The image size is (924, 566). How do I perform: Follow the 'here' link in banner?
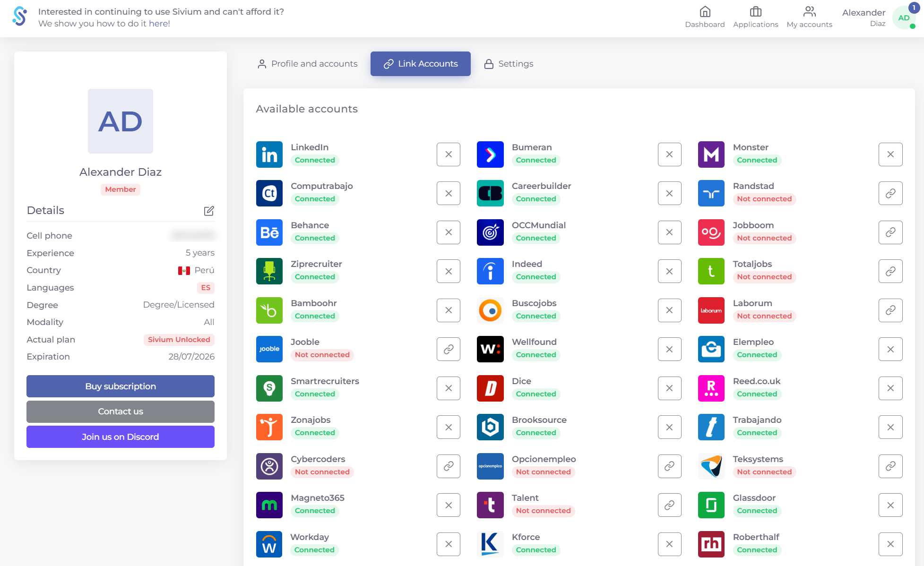pos(158,24)
